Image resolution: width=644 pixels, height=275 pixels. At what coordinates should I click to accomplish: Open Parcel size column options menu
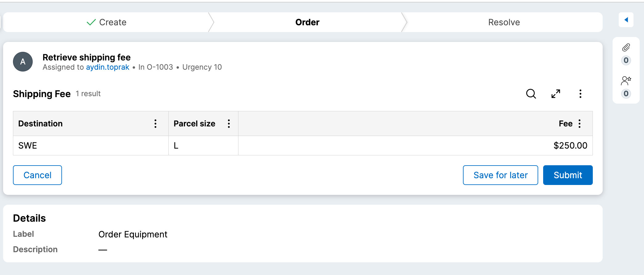(229, 124)
